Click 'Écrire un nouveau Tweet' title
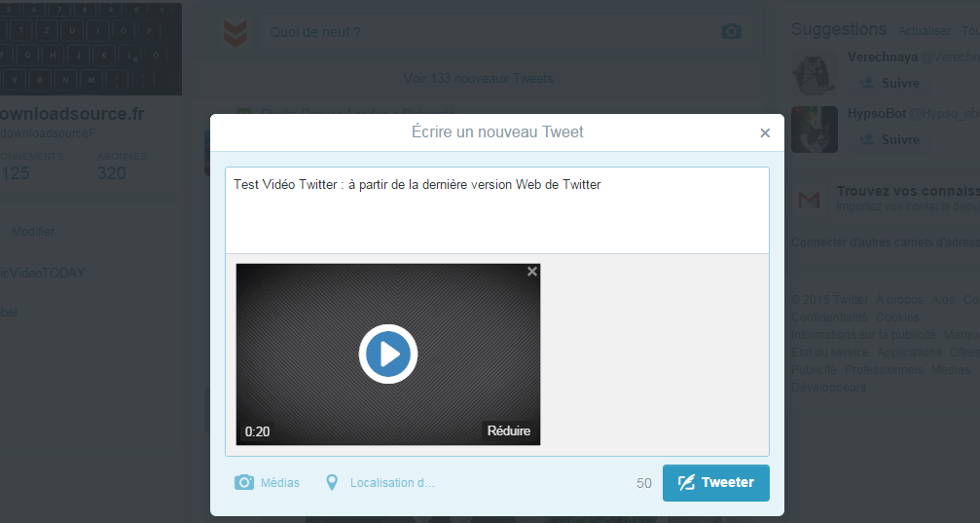Screen dimensions: 980x523 (x=497, y=132)
